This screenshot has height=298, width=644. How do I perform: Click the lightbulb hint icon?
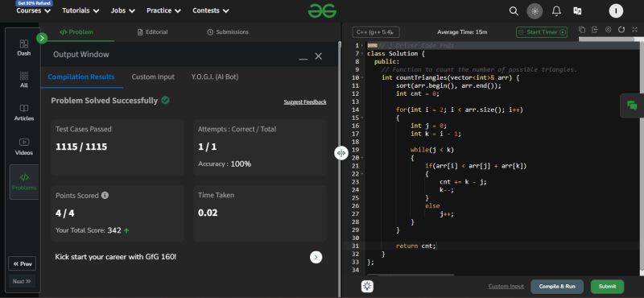tap(367, 287)
